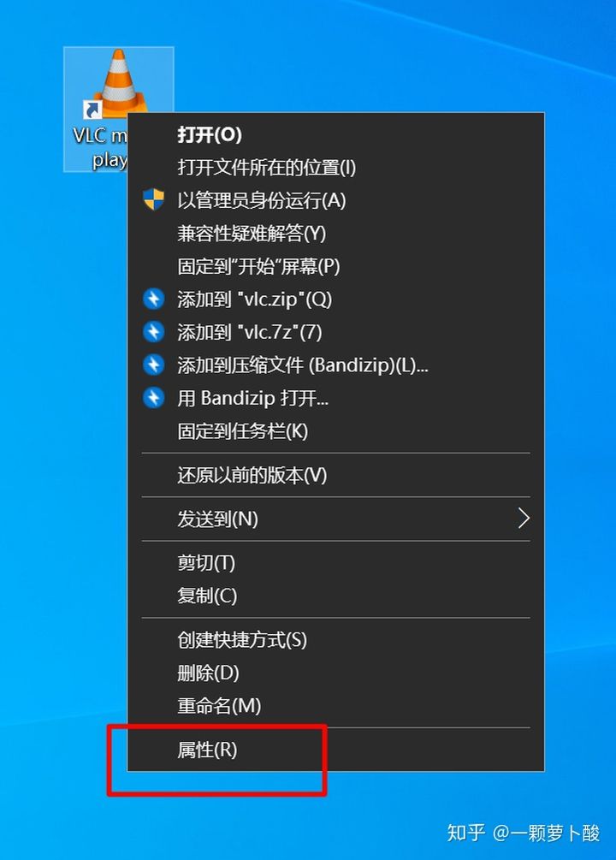The height and width of the screenshot is (860, 616).
Task: Click the Bandizip icon beside 添加到 "vlc.zip"
Action: coord(154,299)
